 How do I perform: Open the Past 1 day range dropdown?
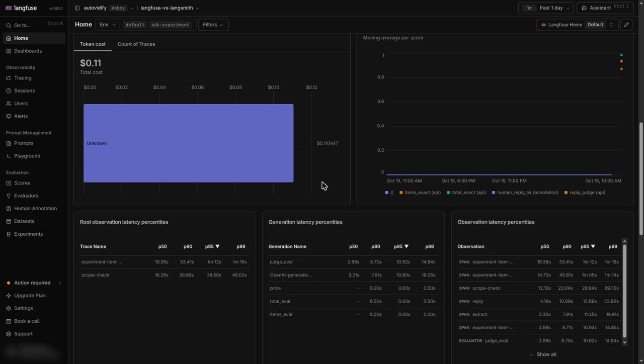[554, 8]
